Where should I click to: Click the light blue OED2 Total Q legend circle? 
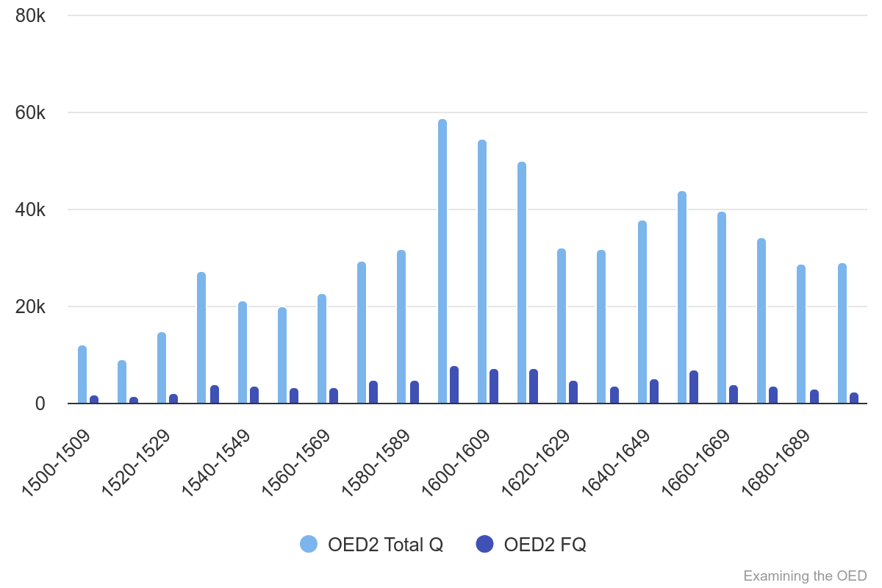coord(309,544)
